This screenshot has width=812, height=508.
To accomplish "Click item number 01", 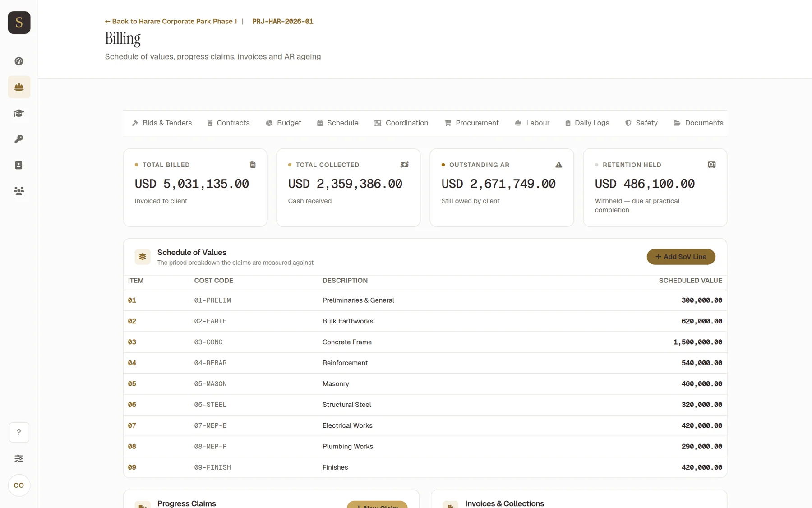I will (x=132, y=300).
